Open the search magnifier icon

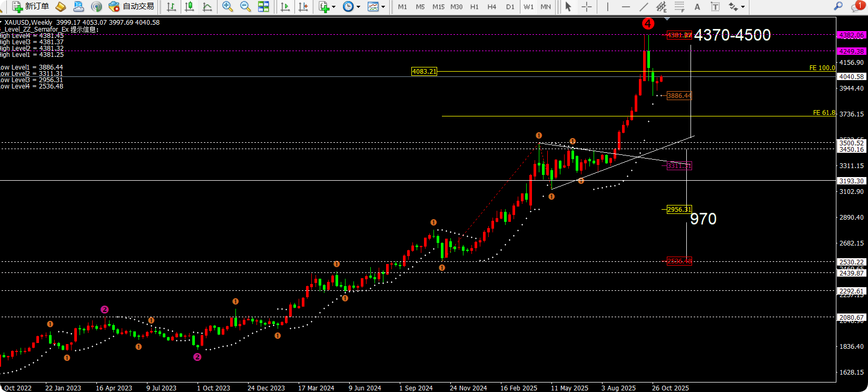[x=838, y=6]
